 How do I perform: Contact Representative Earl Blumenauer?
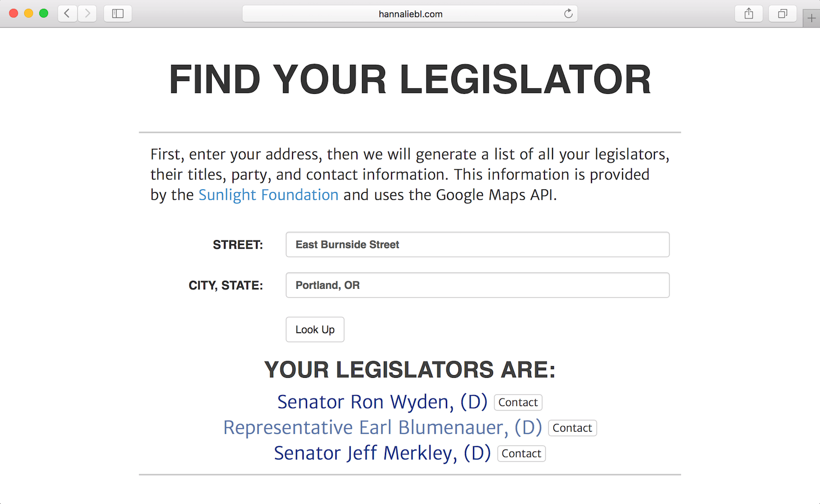point(572,428)
